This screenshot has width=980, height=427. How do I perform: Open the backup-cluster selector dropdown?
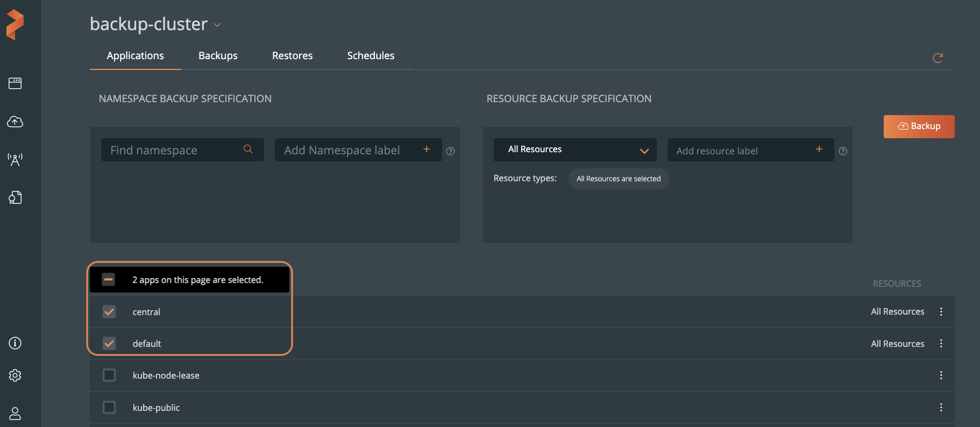click(217, 25)
